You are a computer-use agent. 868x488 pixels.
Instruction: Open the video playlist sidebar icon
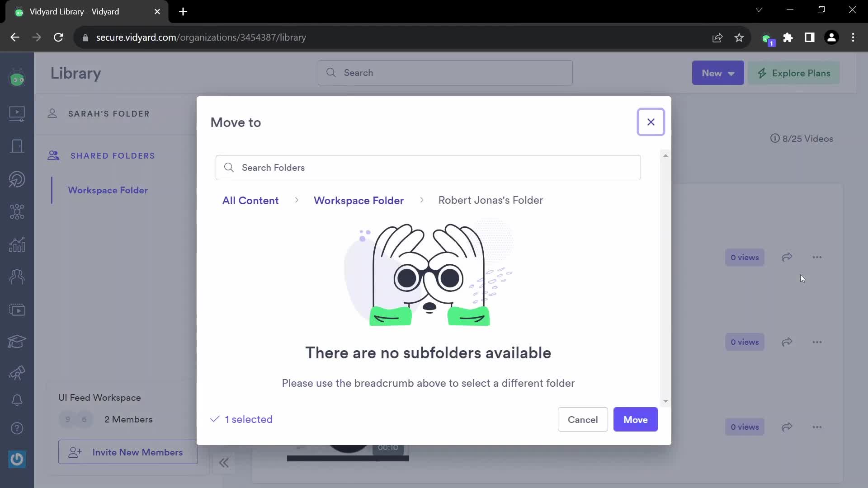tap(17, 310)
